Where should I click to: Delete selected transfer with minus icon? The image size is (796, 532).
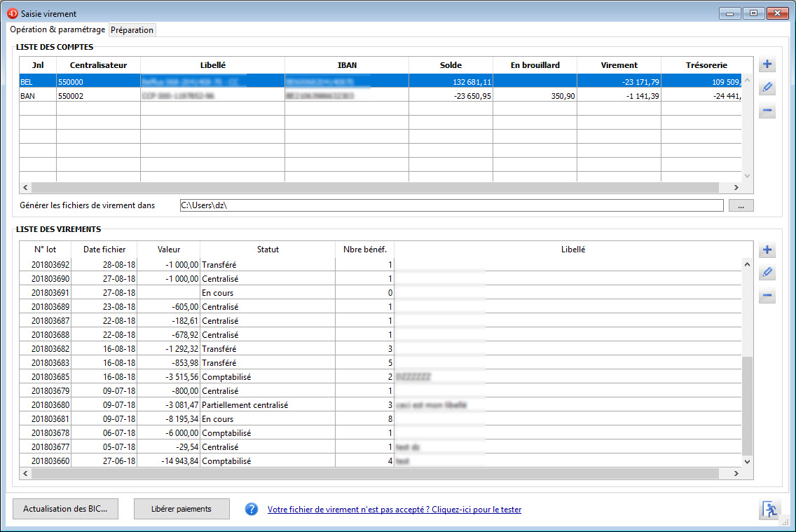[767, 296]
